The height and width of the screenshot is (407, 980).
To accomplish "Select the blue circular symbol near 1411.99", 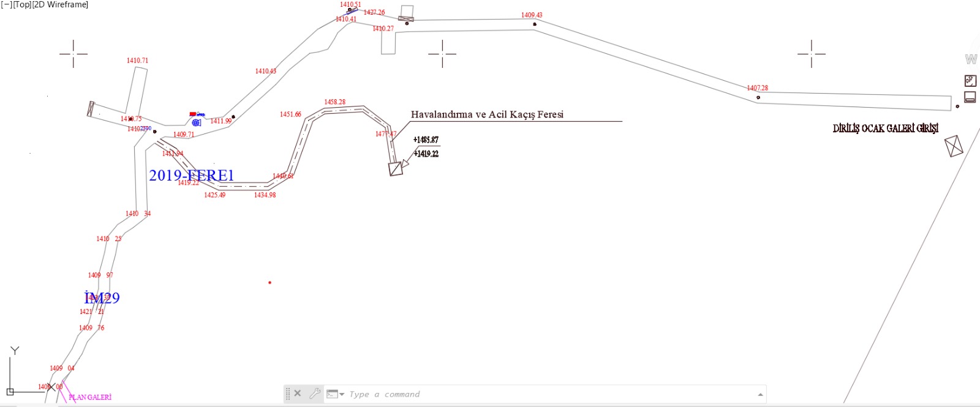I will (196, 122).
